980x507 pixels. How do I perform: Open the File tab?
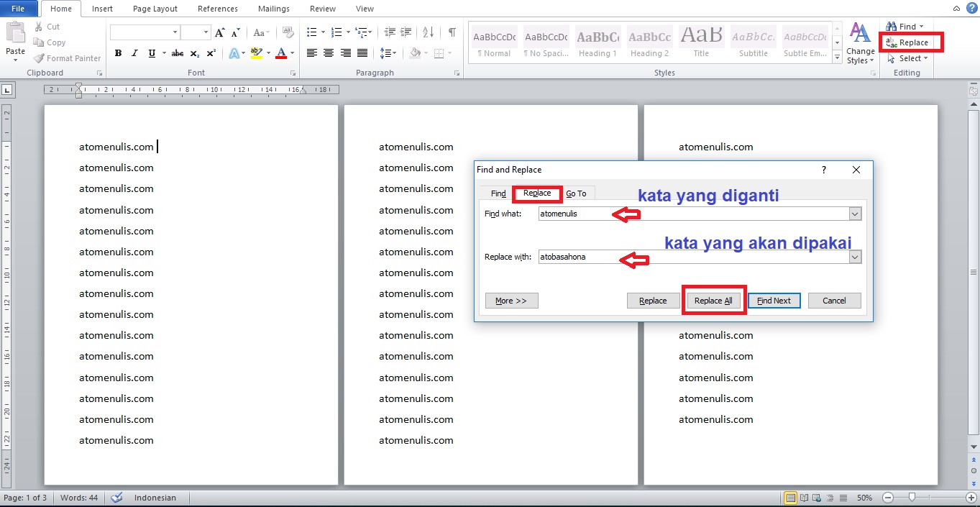click(x=19, y=9)
